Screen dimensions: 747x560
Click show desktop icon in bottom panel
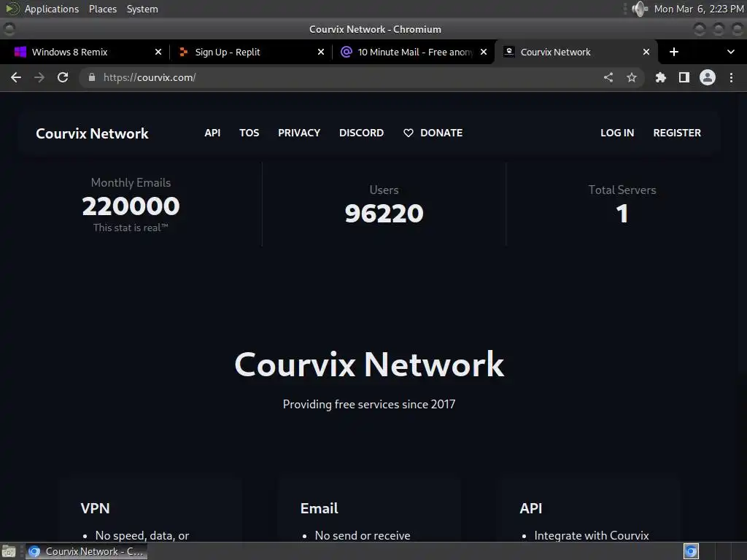9,551
